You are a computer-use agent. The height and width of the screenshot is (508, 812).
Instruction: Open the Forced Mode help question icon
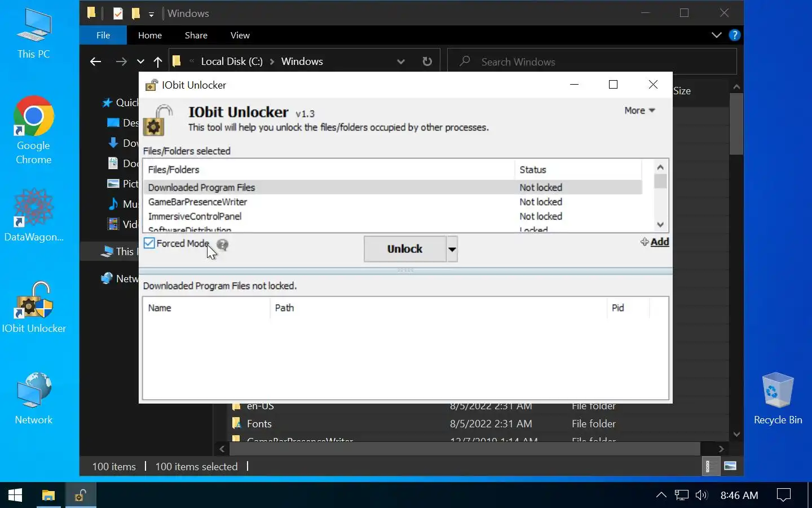coord(223,245)
